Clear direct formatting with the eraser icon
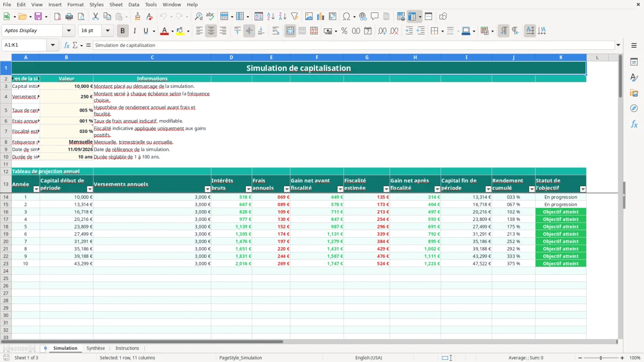 [149, 17]
